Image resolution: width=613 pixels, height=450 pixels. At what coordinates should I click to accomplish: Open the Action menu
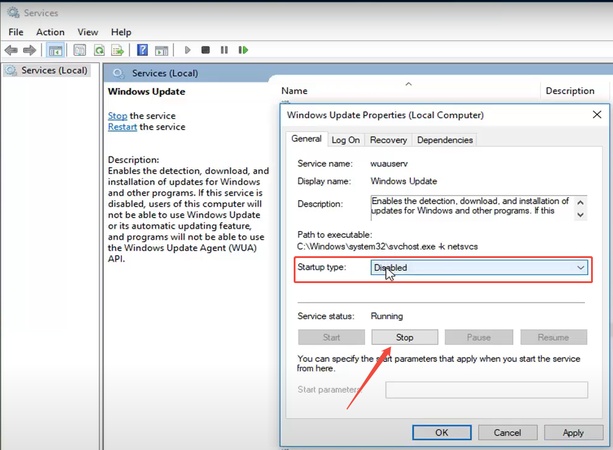50,32
